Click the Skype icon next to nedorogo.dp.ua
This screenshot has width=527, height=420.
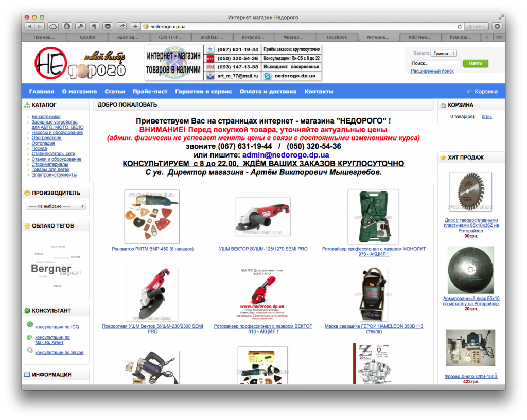268,76
